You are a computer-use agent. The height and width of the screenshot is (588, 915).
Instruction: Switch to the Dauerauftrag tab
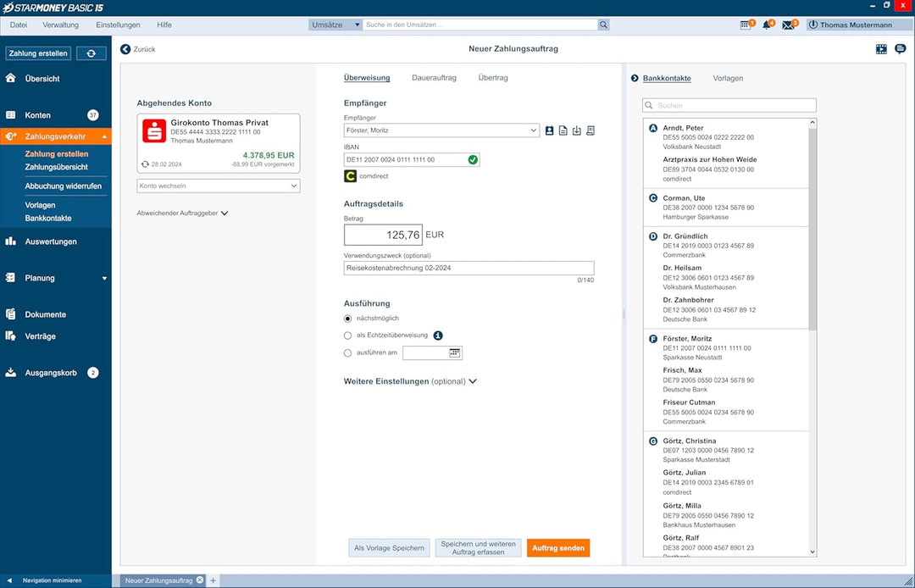[x=434, y=78]
